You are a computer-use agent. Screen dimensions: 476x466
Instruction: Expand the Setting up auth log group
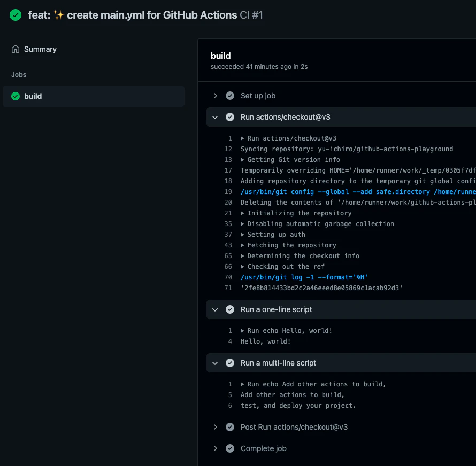tap(242, 235)
